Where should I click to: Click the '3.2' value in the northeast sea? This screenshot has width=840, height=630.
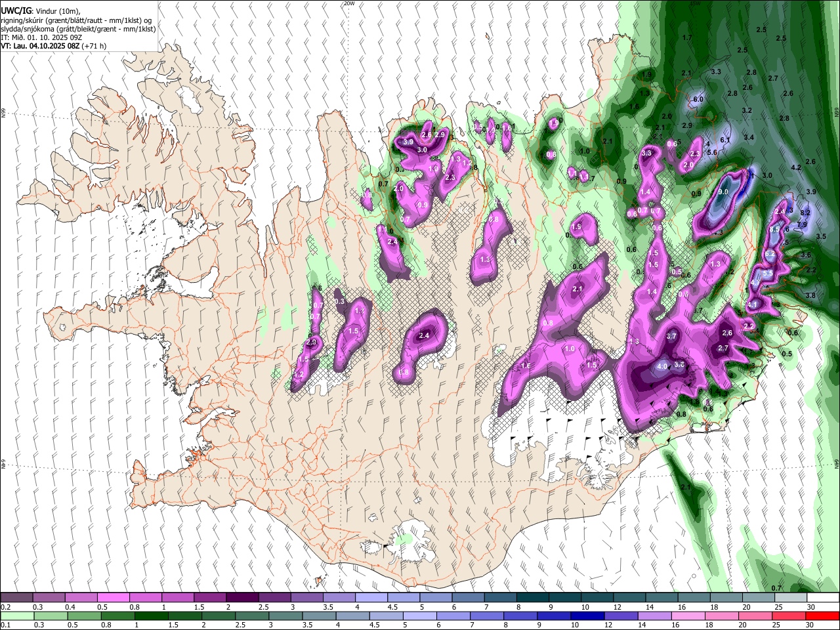747,111
